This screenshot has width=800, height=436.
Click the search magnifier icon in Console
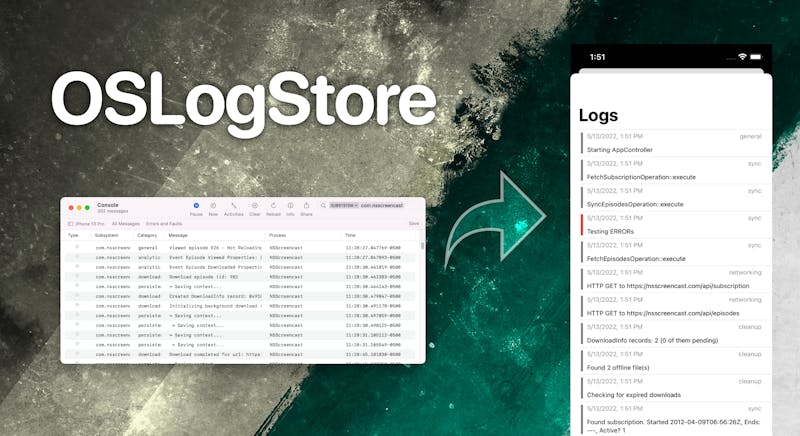pyautogui.click(x=322, y=205)
